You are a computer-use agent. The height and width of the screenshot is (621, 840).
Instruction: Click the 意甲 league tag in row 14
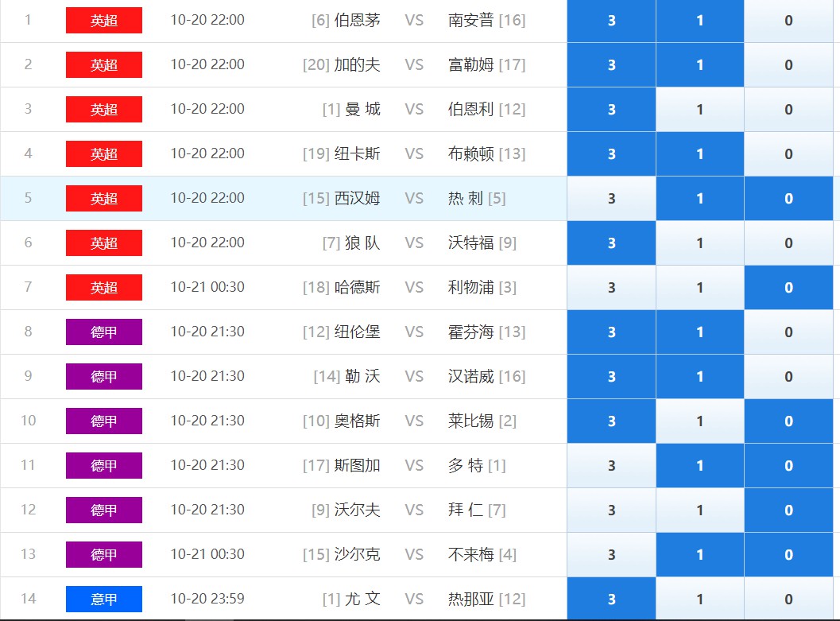coord(104,599)
